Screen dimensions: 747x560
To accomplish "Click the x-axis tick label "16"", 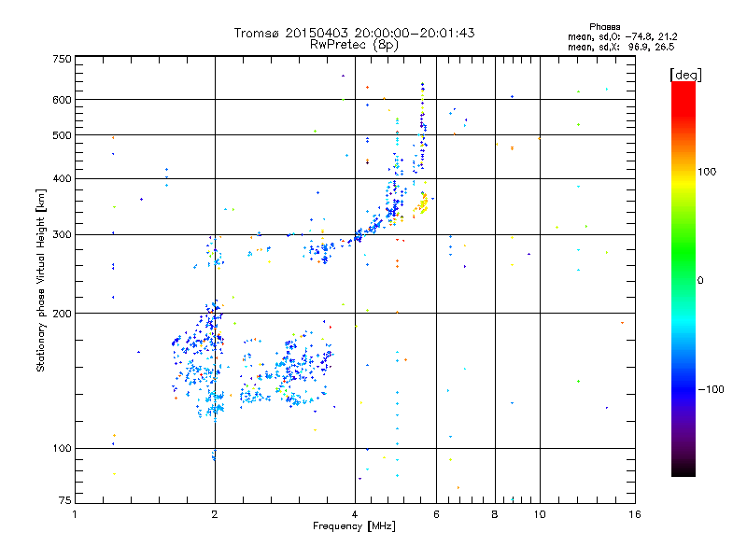I will tap(635, 514).
